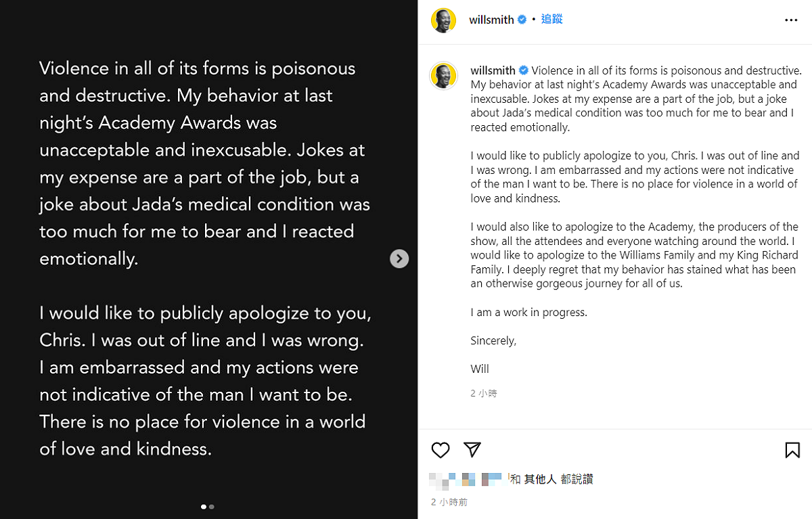812x519 pixels.
Task: Select the first carousel indicator dot
Action: coord(204,506)
